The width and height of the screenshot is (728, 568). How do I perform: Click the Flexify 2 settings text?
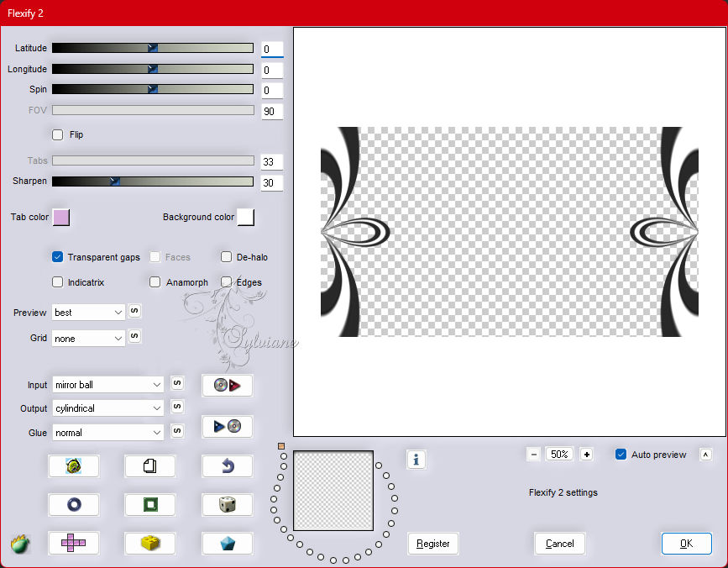[x=563, y=492]
